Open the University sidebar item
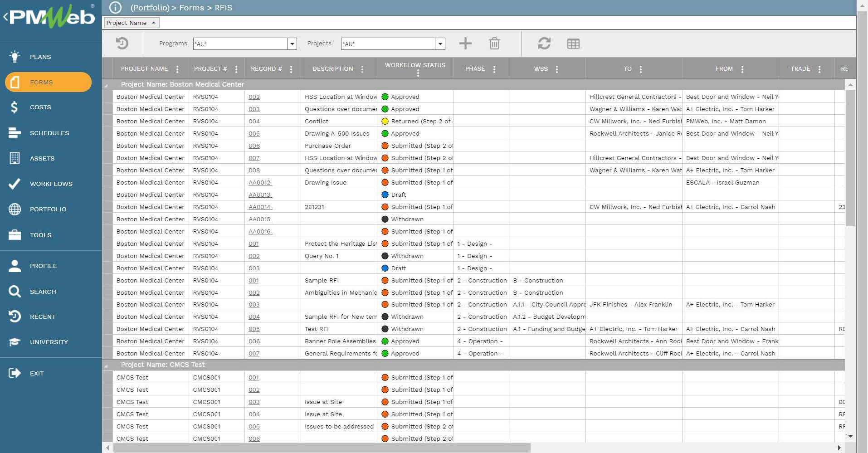The image size is (868, 453). tap(49, 342)
